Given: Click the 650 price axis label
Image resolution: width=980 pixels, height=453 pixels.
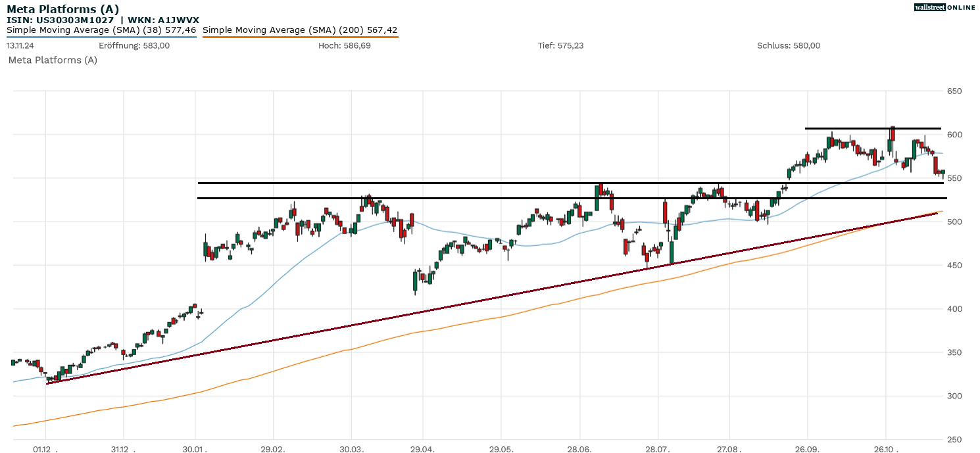Looking at the screenshot, I should click(954, 91).
